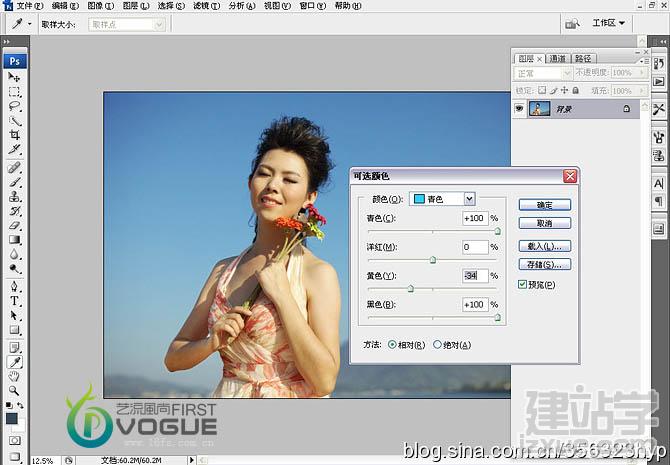Screen dimensions: 670x465
Task: Click the foreground color swatch
Action: 12,418
